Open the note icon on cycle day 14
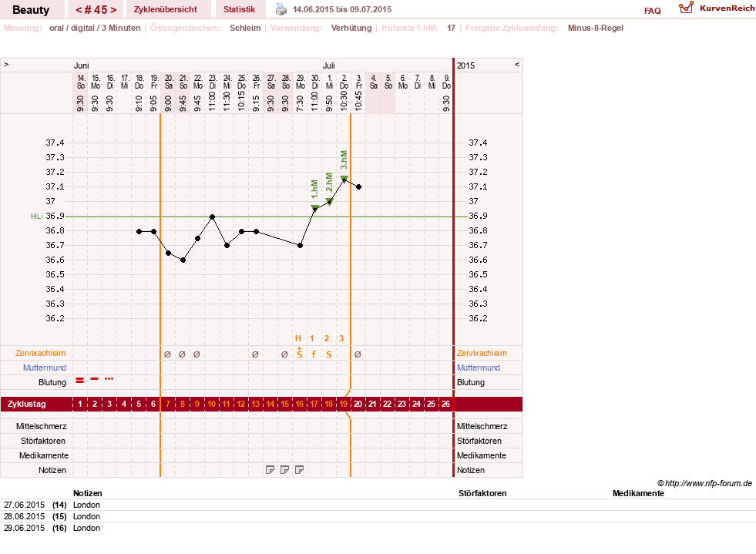756x554 pixels. click(270, 469)
